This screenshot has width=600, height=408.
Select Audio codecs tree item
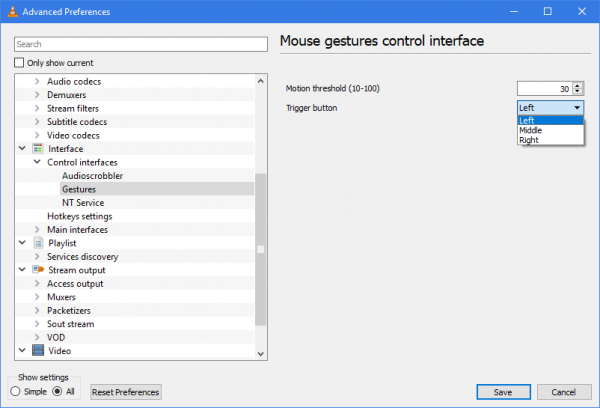pyautogui.click(x=74, y=82)
